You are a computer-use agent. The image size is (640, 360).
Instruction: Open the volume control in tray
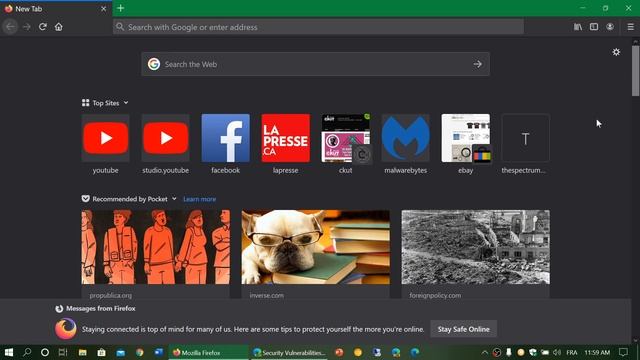[x=557, y=352]
